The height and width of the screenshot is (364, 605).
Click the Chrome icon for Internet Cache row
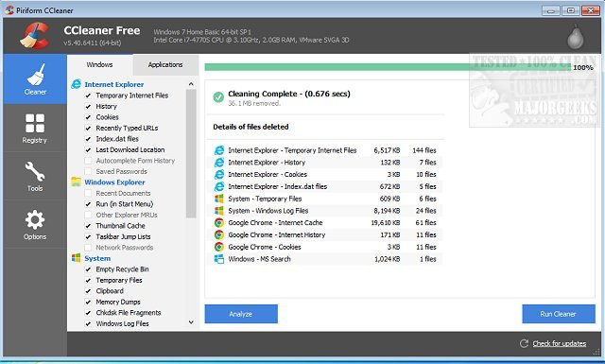(x=218, y=223)
